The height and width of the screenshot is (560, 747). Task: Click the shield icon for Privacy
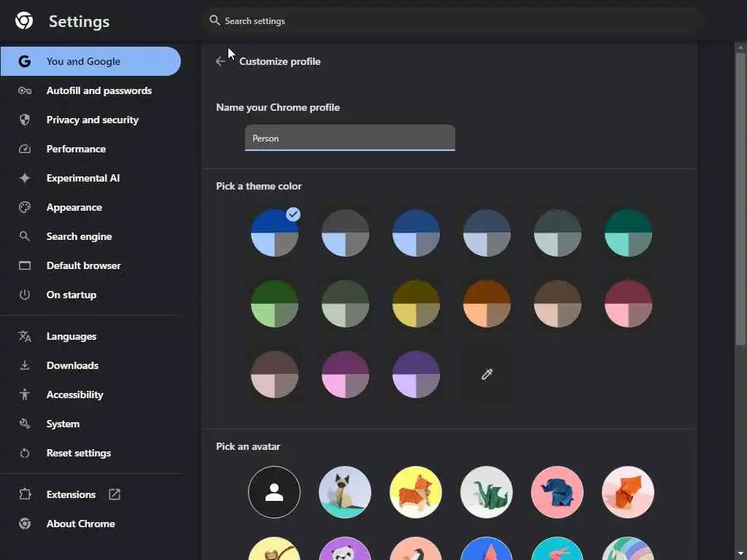point(25,120)
